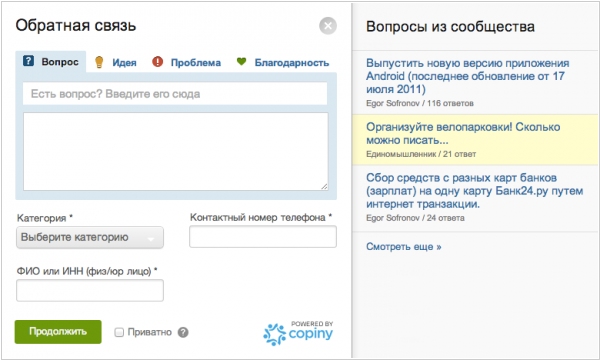Switch to the Проблема tab
The image size is (600, 360).
click(196, 62)
